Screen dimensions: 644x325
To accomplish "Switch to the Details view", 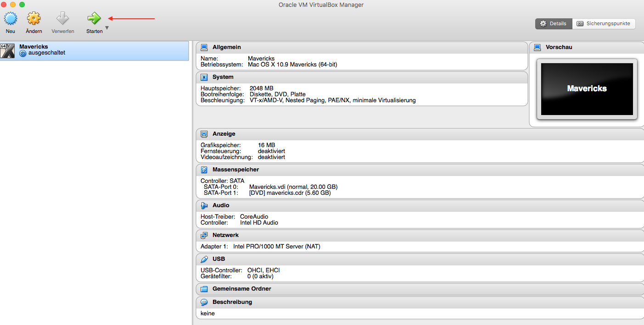I will [554, 23].
